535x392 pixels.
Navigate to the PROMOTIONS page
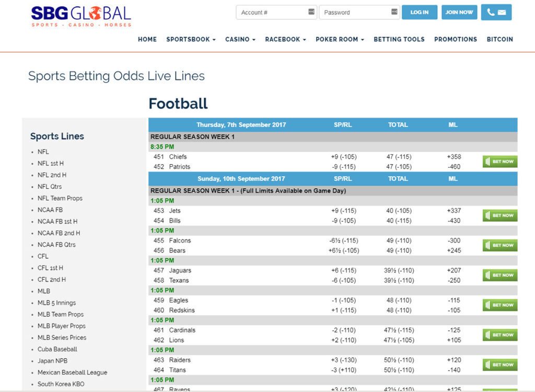(456, 39)
